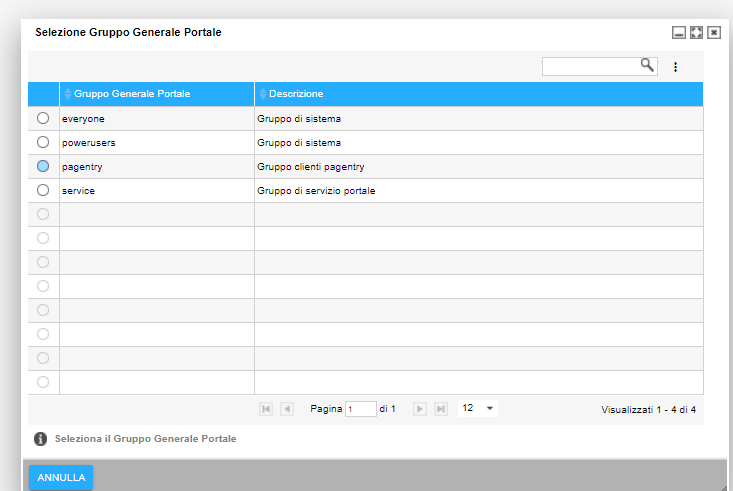Go to the last page
This screenshot has width=733, height=491.
441,409
